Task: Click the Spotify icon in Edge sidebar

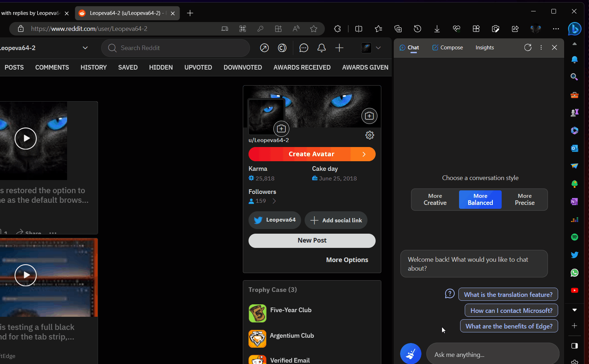Action: 574,237
